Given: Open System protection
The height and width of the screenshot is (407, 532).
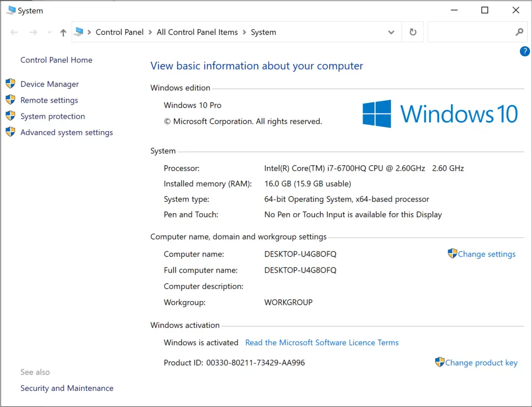Looking at the screenshot, I should point(52,116).
